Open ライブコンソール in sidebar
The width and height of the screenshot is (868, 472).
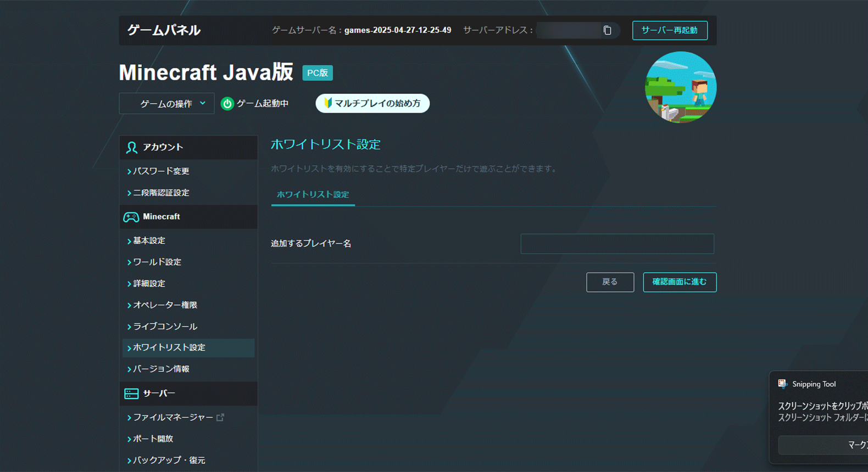(165, 326)
